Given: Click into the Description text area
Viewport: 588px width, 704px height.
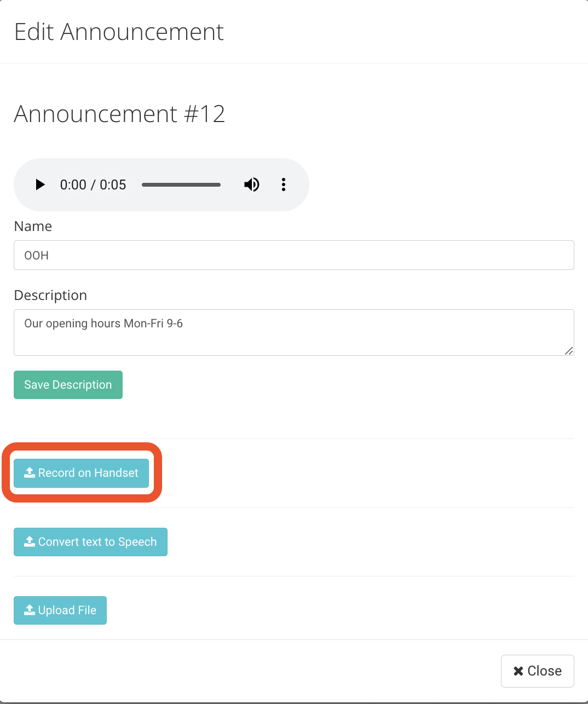Looking at the screenshot, I should (294, 332).
